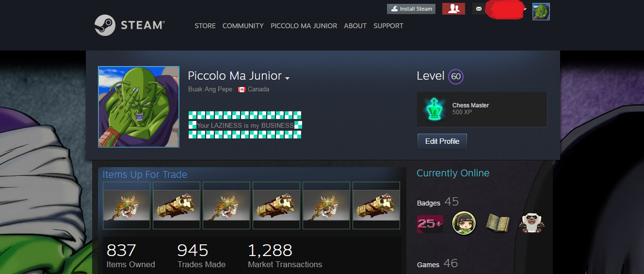Open the envelope notifications icon

[x=479, y=9]
